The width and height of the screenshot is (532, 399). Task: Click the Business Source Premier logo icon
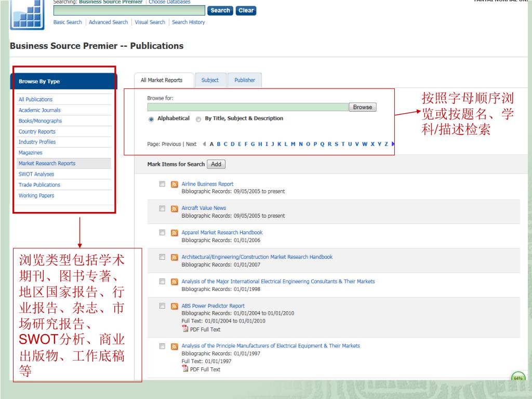pyautogui.click(x=28, y=14)
